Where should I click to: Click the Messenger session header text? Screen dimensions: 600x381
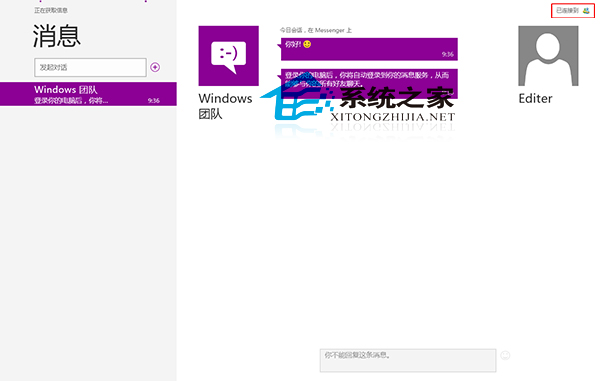pyautogui.click(x=316, y=30)
